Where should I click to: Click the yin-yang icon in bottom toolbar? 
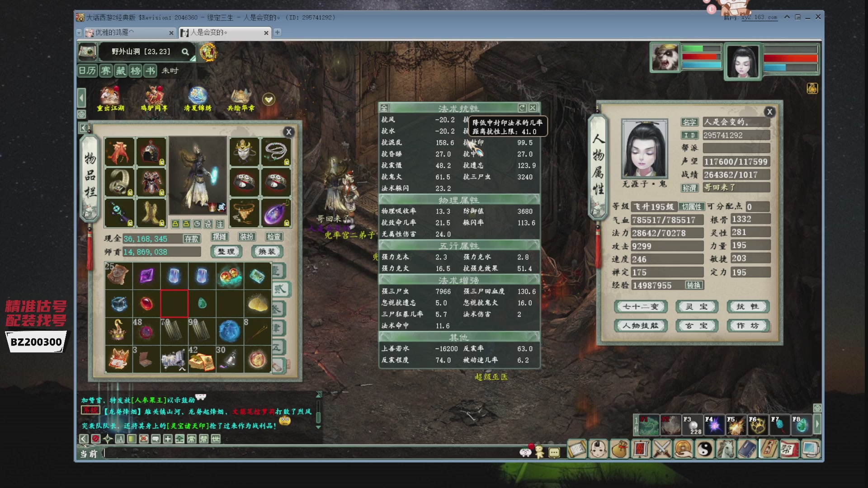(704, 449)
